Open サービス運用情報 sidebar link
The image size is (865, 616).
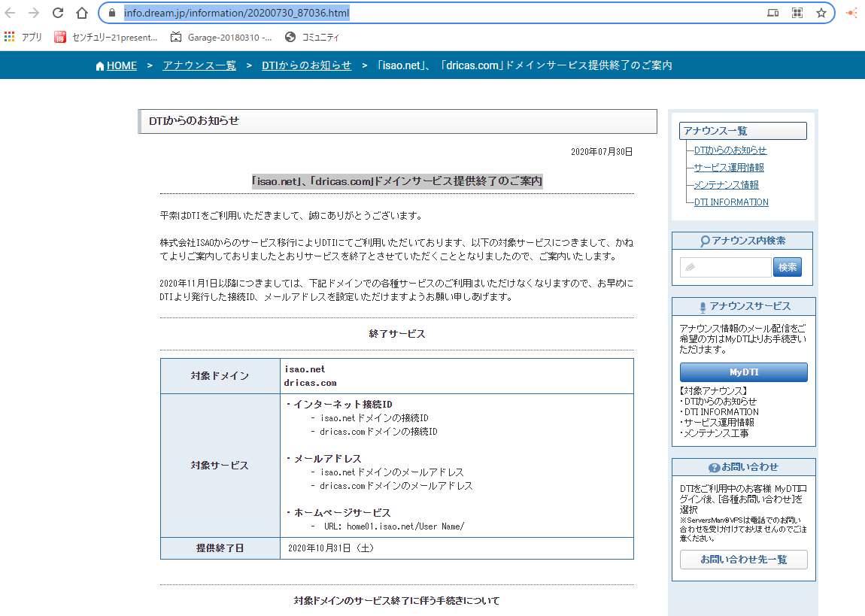(730, 167)
